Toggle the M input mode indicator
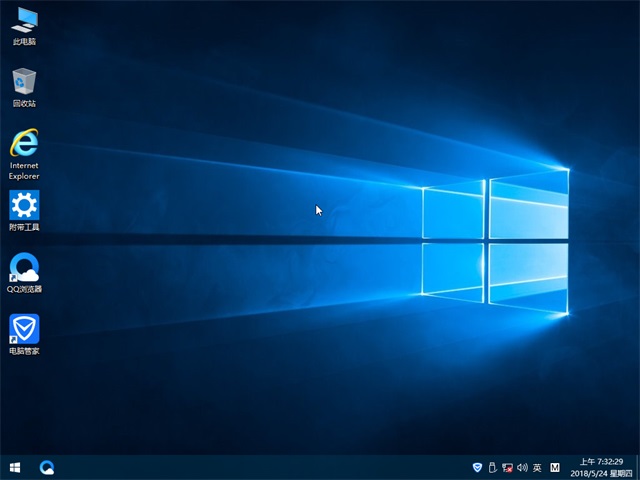Image resolution: width=640 pixels, height=480 pixels. tap(555, 467)
